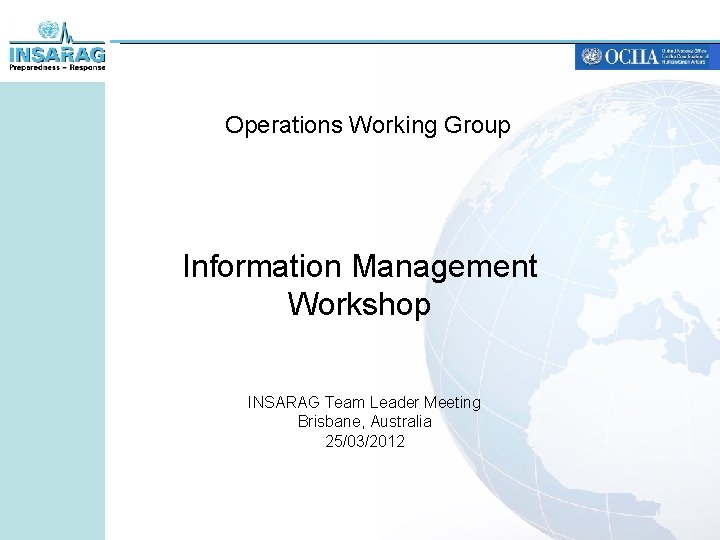The width and height of the screenshot is (720, 540).
Task: Click the word 'Workshop' in title
Action: tap(359, 304)
